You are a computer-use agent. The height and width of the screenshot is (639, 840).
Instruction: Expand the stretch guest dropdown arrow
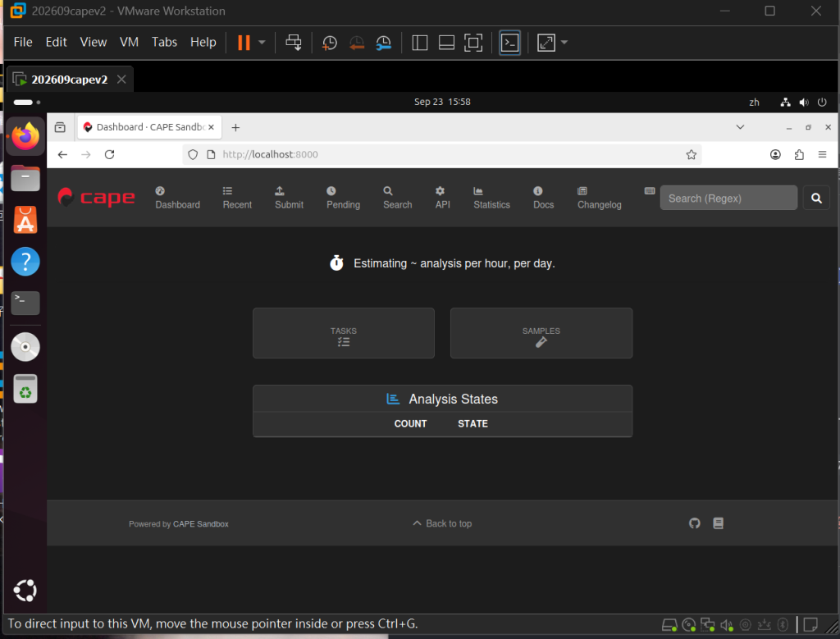(x=564, y=43)
